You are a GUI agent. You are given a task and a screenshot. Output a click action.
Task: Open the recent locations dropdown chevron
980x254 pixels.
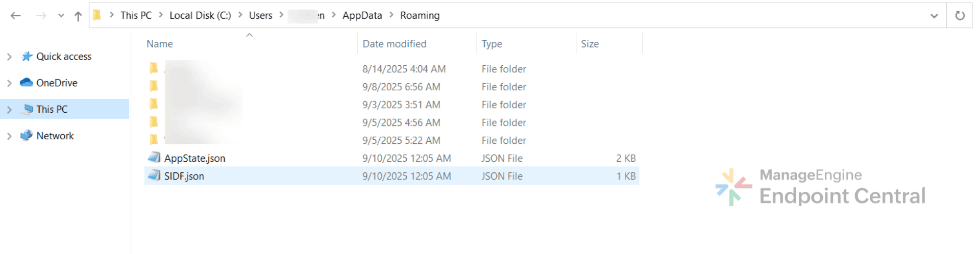pyautogui.click(x=61, y=16)
